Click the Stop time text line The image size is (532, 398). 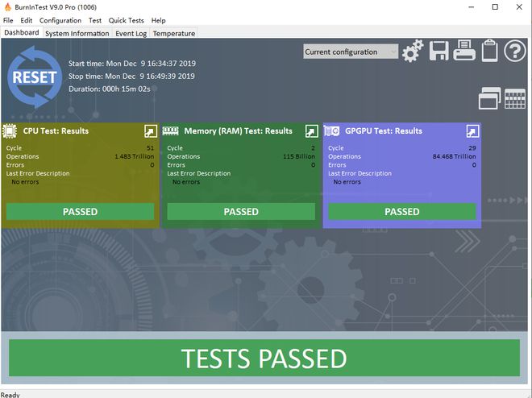click(x=131, y=76)
